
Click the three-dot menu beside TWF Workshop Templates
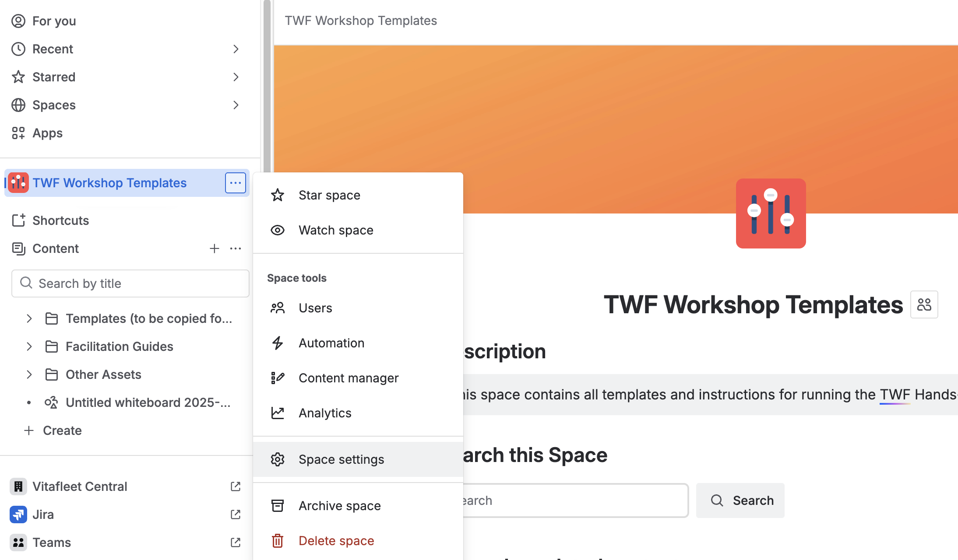pyautogui.click(x=236, y=183)
